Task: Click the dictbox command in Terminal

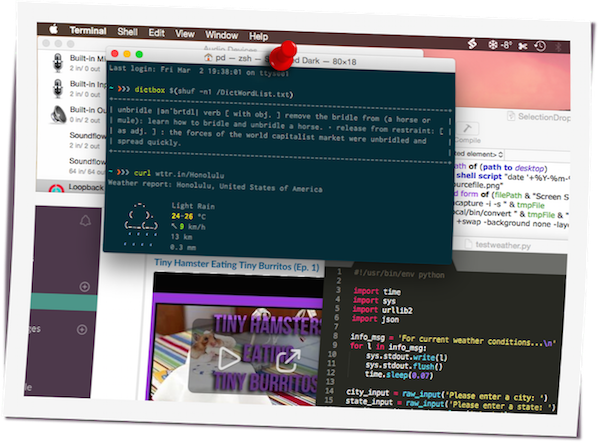Action: [x=214, y=92]
